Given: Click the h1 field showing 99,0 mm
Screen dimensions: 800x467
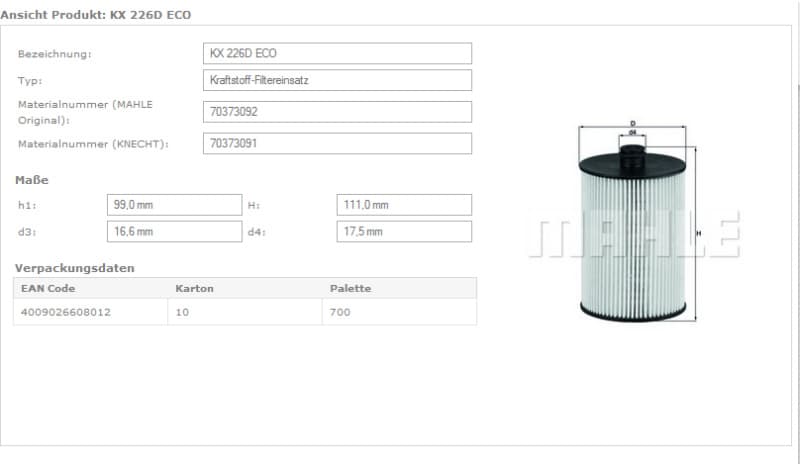Looking at the screenshot, I should (174, 205).
